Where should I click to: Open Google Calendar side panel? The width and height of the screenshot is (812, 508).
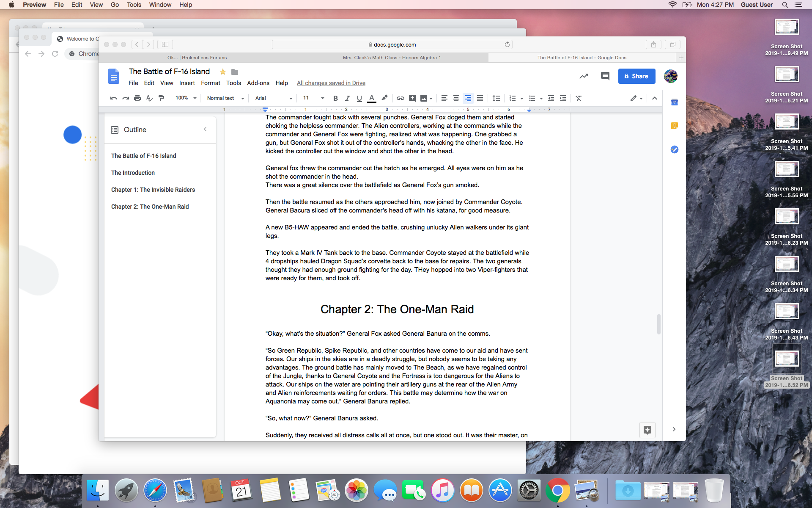coord(675,102)
